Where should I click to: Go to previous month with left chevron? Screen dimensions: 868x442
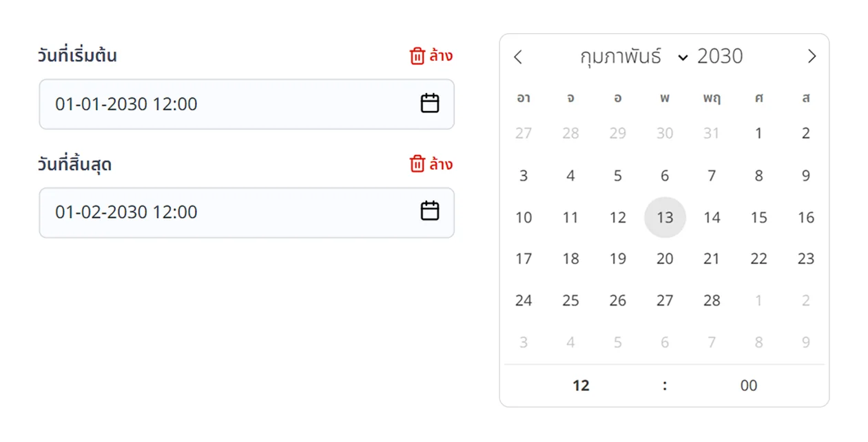(519, 57)
